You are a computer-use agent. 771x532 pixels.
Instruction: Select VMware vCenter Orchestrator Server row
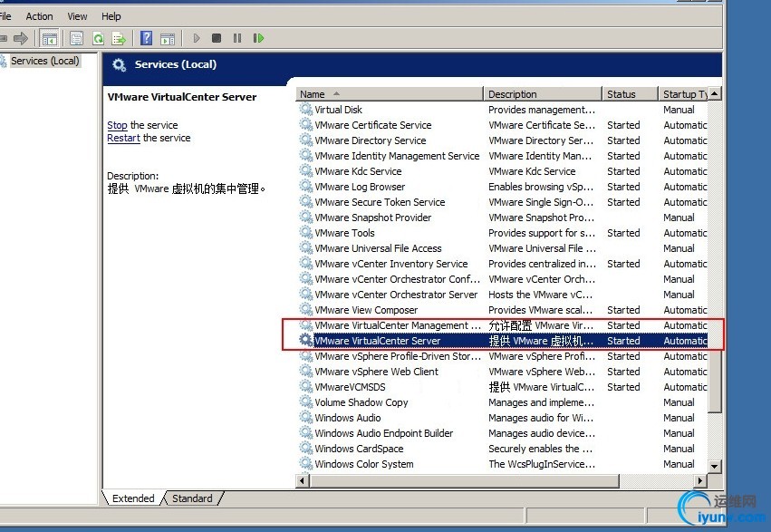tap(503, 295)
